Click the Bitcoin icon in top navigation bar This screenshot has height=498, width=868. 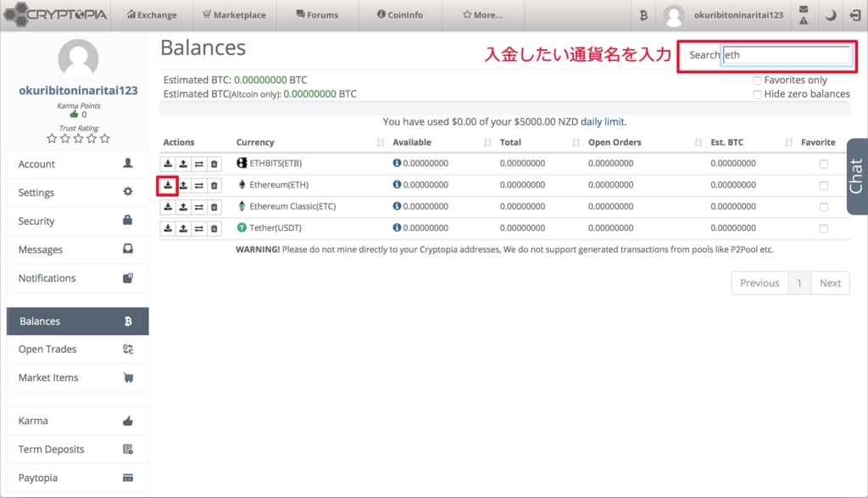coord(643,15)
